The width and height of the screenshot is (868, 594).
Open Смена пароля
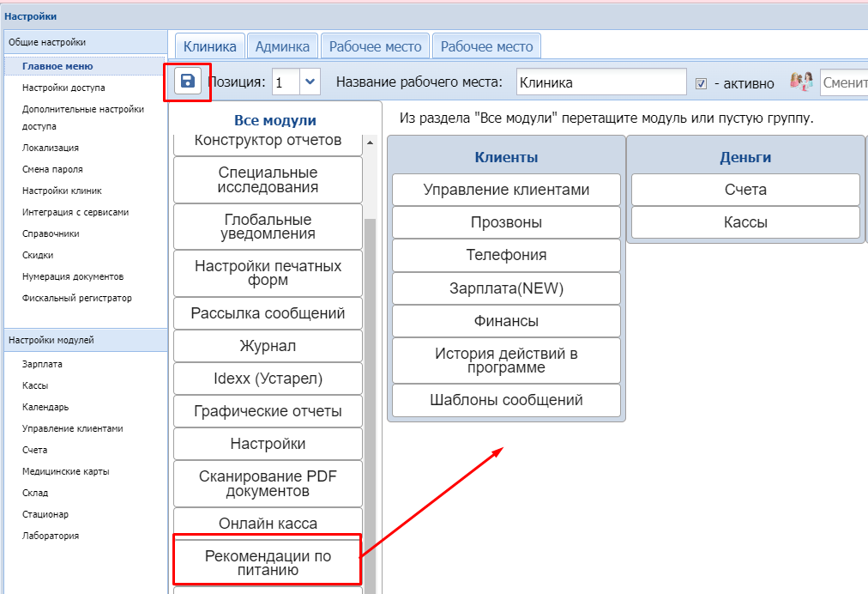click(52, 170)
